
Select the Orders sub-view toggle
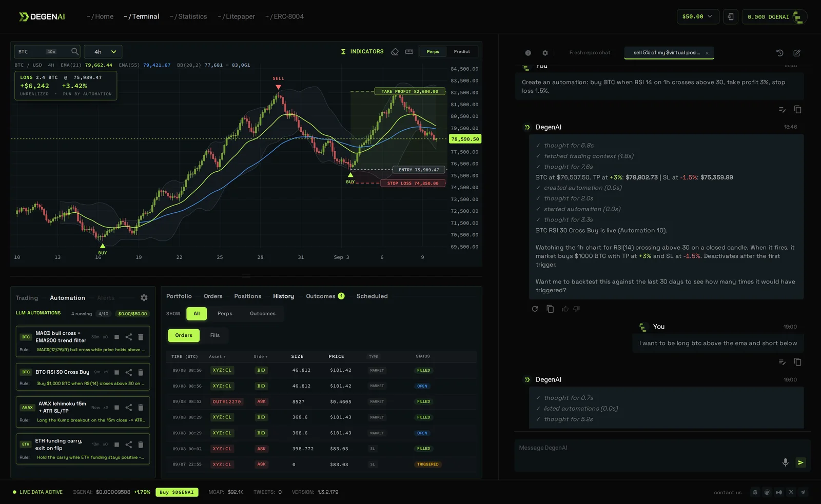tap(184, 335)
